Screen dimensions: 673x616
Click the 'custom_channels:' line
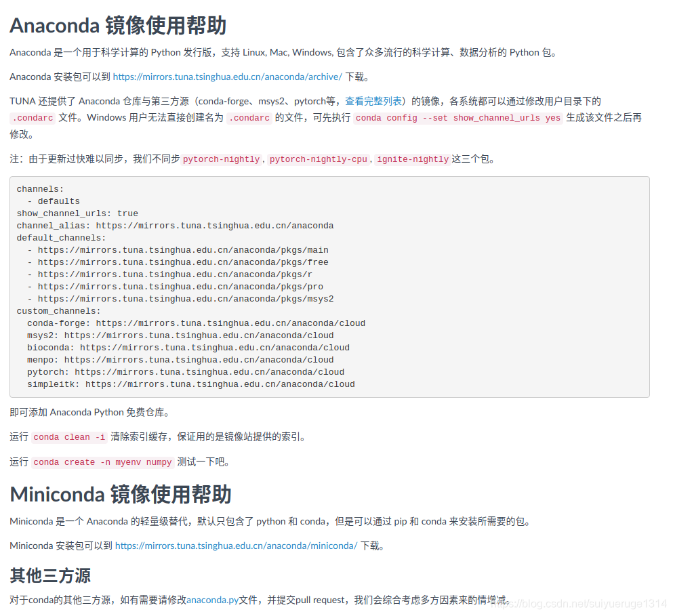[x=58, y=311]
